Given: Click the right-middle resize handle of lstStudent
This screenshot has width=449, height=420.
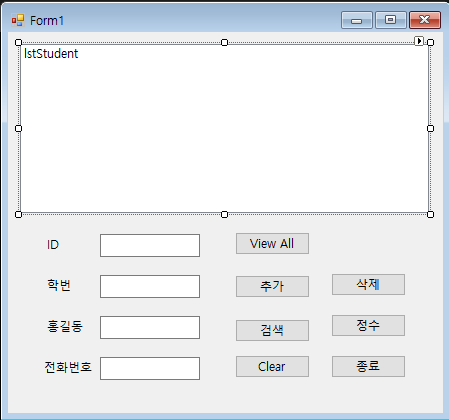Looking at the screenshot, I should click(430, 128).
